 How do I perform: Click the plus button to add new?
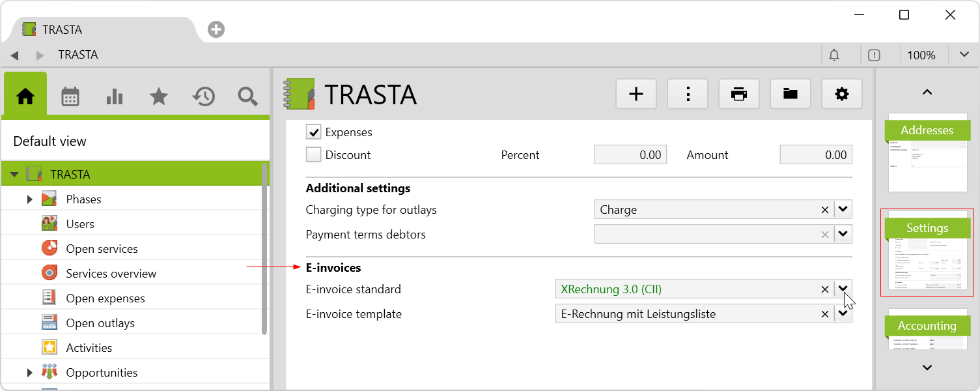pyautogui.click(x=636, y=94)
